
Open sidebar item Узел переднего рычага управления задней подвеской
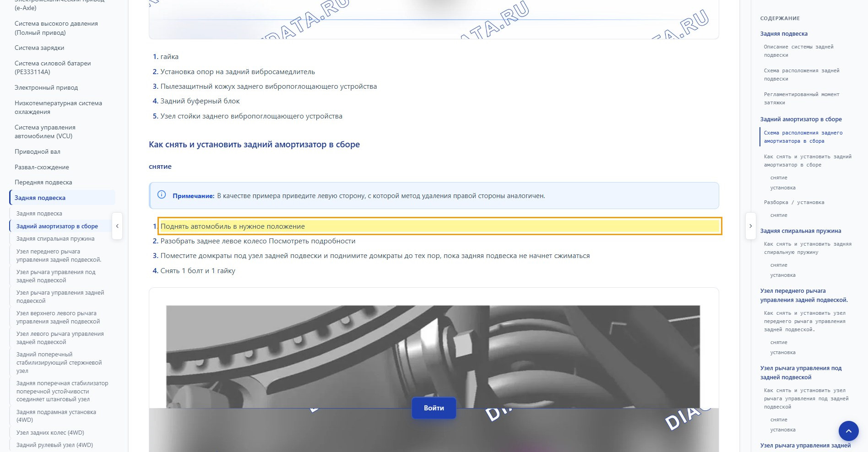click(59, 255)
